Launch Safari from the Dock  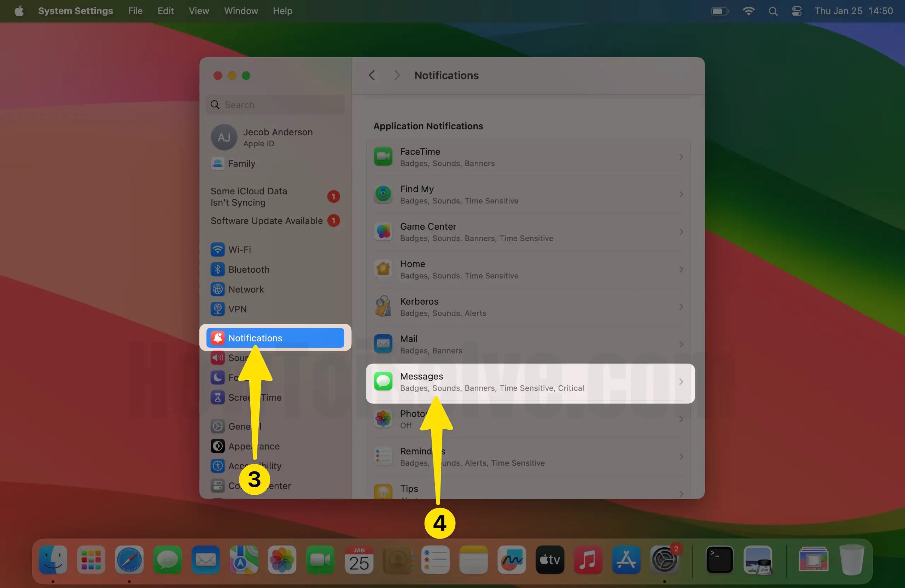129,559
